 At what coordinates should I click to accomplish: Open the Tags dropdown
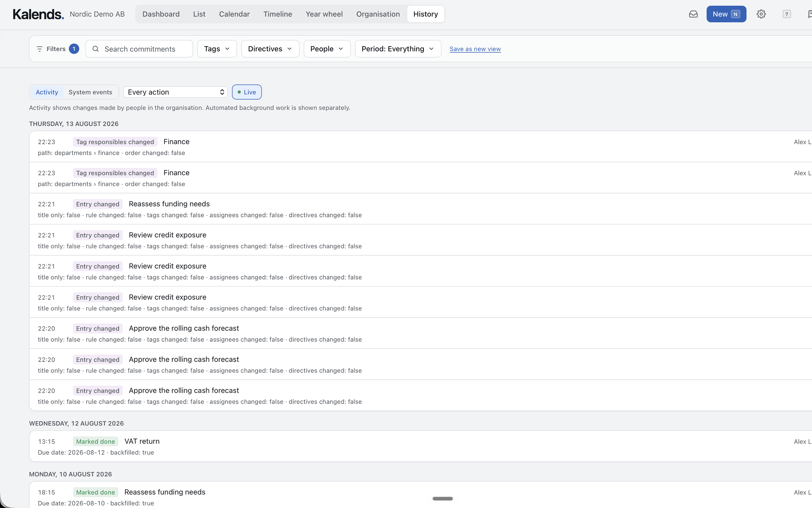(217, 49)
